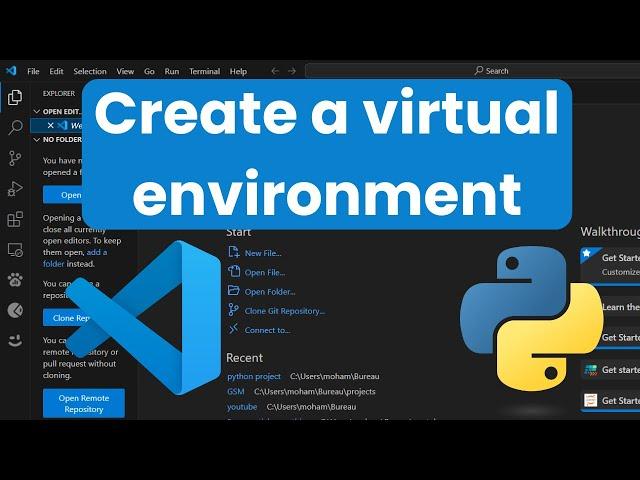Open the starred Get Started walkthrough card
640x480 pixels.
(610, 264)
